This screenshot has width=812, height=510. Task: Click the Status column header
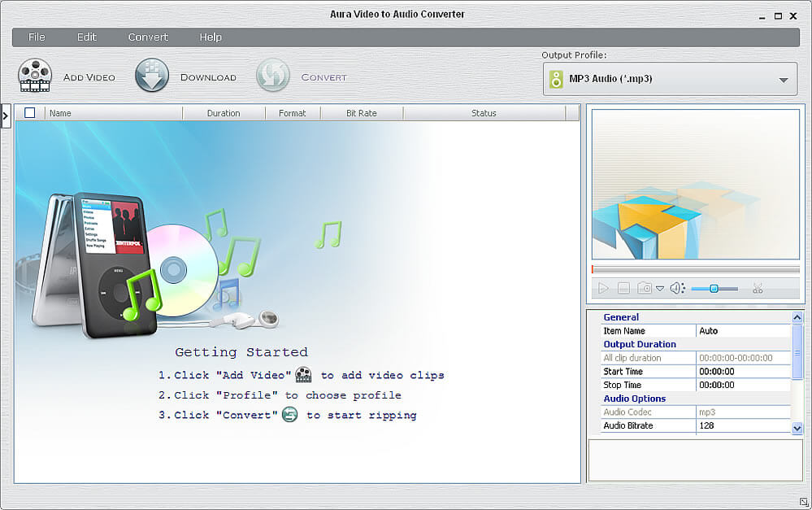(484, 113)
